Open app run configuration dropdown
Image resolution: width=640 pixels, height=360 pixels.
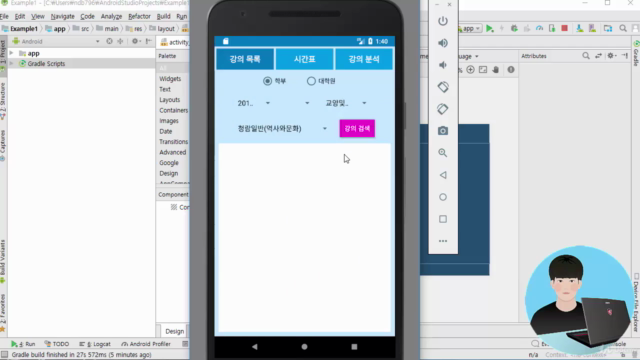pos(470,29)
